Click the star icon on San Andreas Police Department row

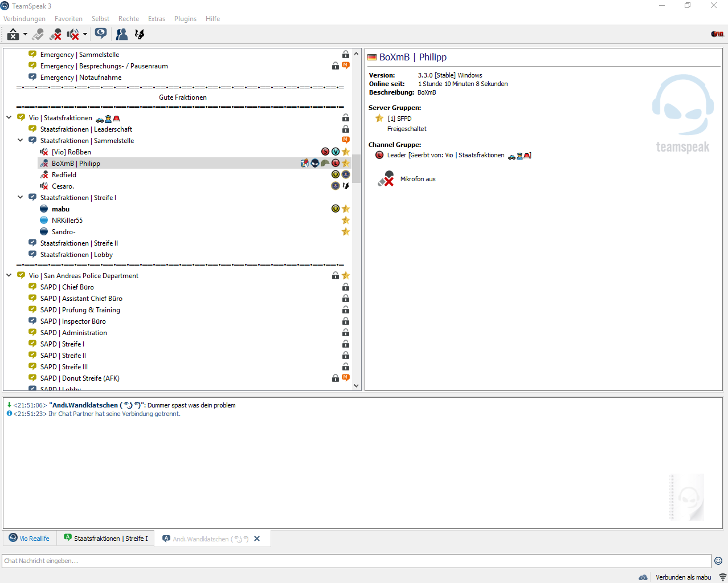click(x=346, y=276)
